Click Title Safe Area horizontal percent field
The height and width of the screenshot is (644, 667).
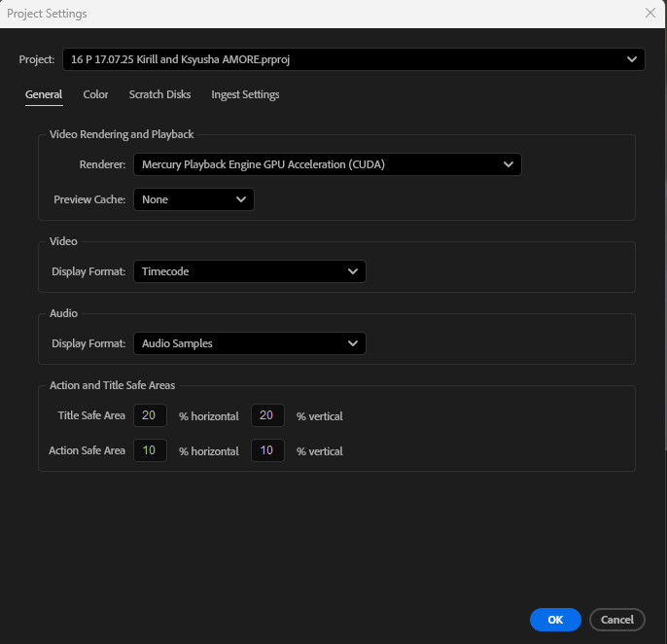click(x=150, y=415)
